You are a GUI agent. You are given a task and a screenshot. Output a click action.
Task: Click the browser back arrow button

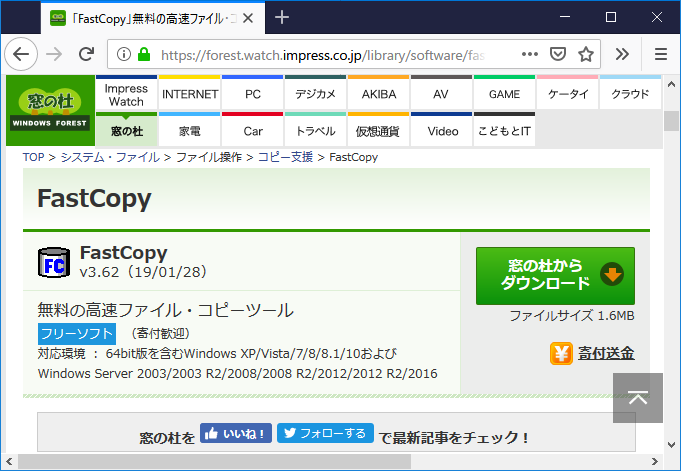[x=22, y=54]
